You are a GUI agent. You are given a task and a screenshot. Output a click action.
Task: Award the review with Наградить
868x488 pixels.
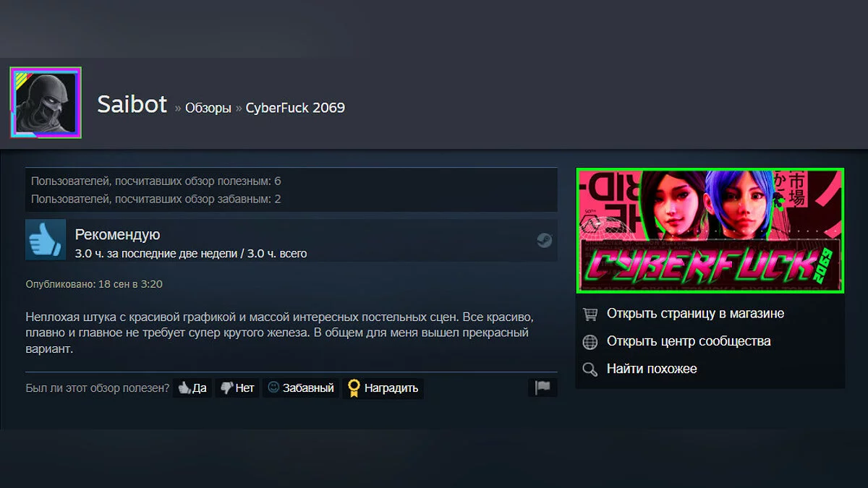click(x=383, y=388)
